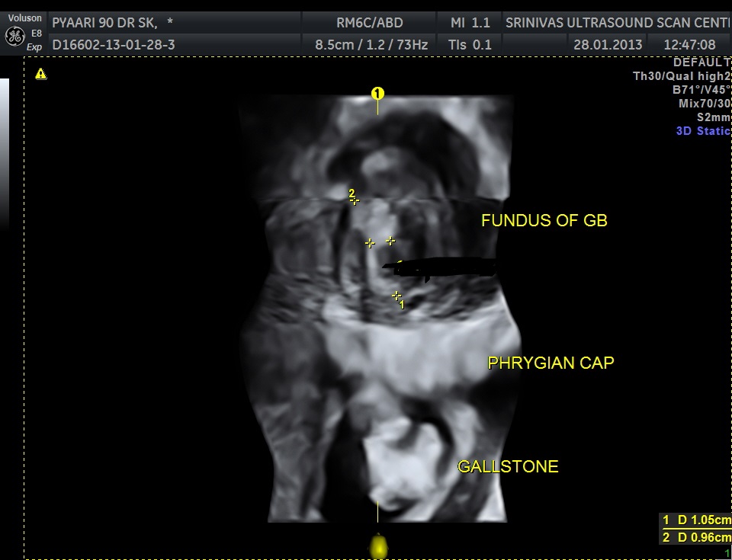Click the patient name PYAARI 90 DR SK
732x560 pixels.
click(x=113, y=23)
